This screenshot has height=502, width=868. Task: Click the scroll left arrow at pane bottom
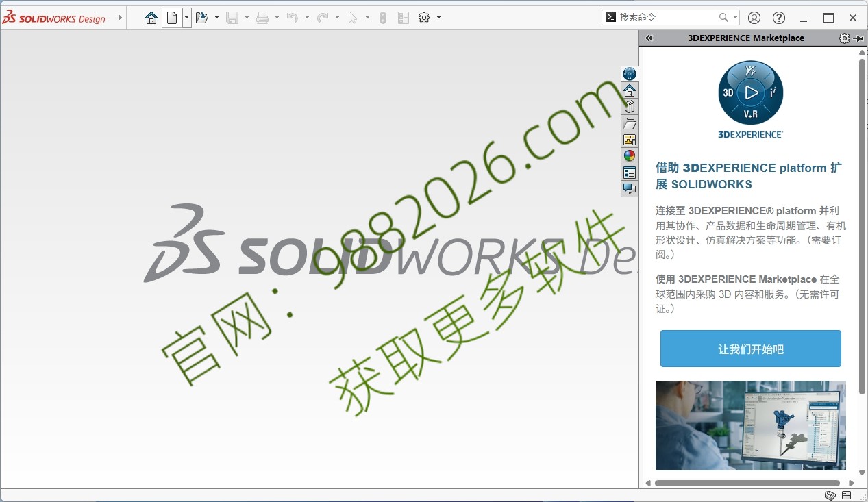tap(648, 483)
